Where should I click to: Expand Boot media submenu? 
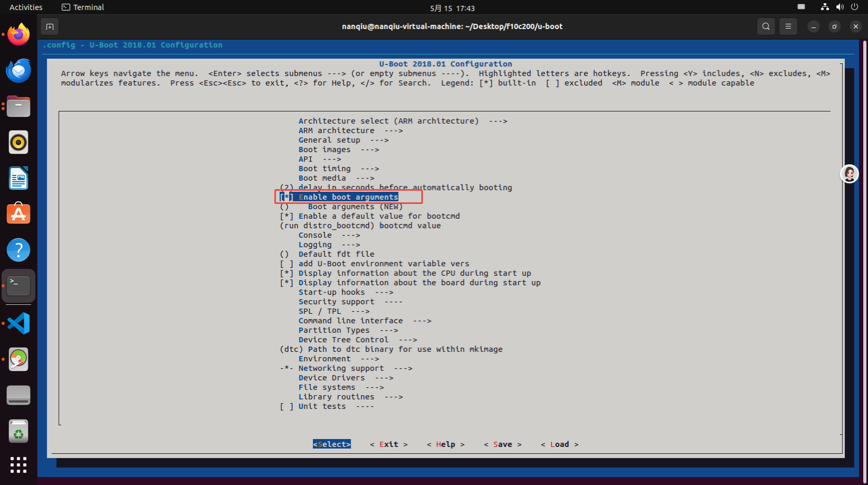[x=336, y=178]
